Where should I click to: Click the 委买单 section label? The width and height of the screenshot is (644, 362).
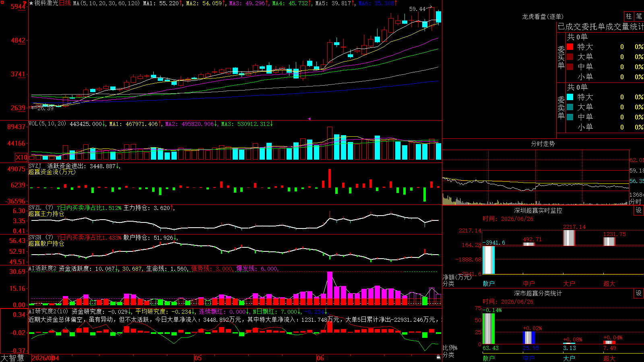(561, 57)
